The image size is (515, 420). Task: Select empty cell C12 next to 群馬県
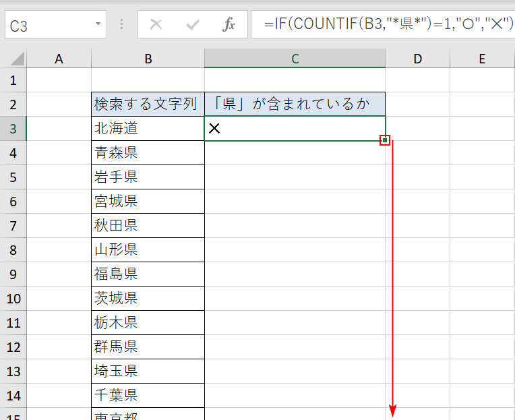click(x=295, y=347)
